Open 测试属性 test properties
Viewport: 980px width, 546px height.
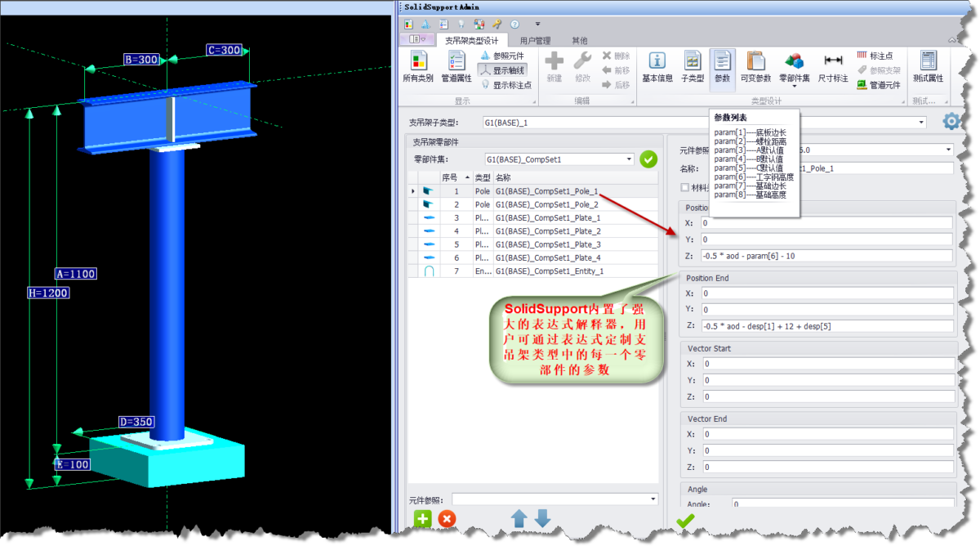928,68
